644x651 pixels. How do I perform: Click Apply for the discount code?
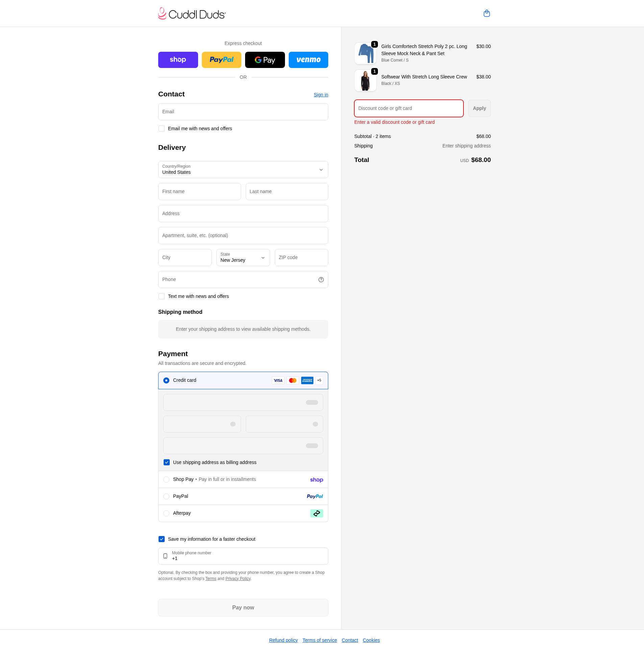[479, 108]
